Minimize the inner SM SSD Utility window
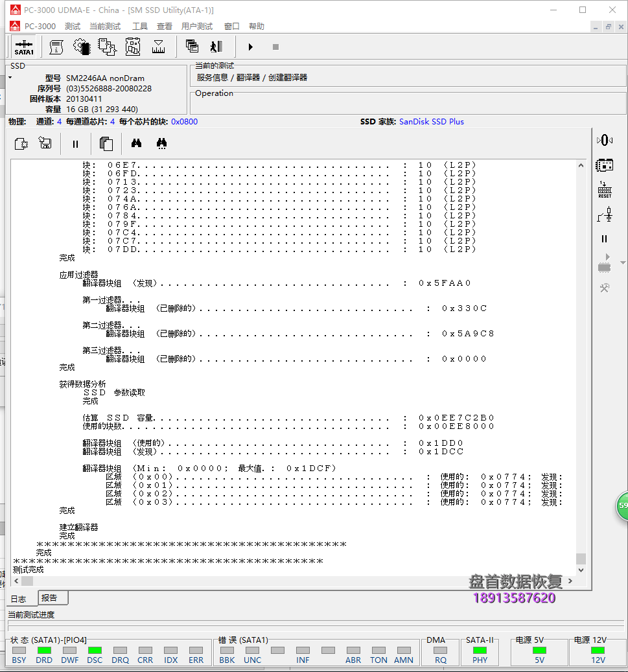 [x=596, y=27]
